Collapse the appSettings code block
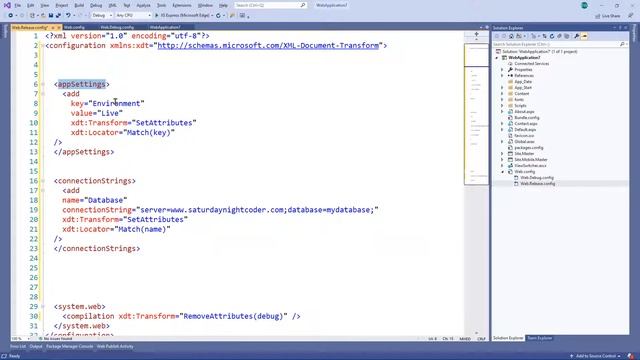The height and width of the screenshot is (360, 640). point(42,84)
